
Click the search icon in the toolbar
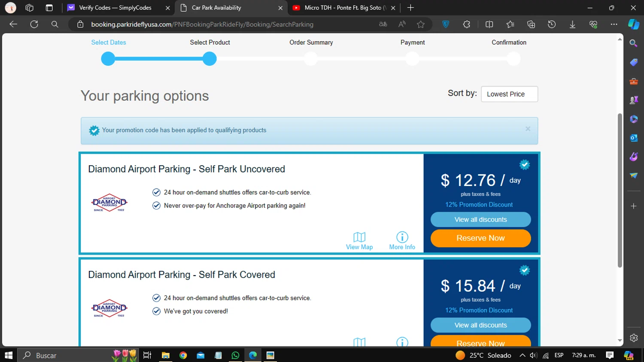pos(55,24)
